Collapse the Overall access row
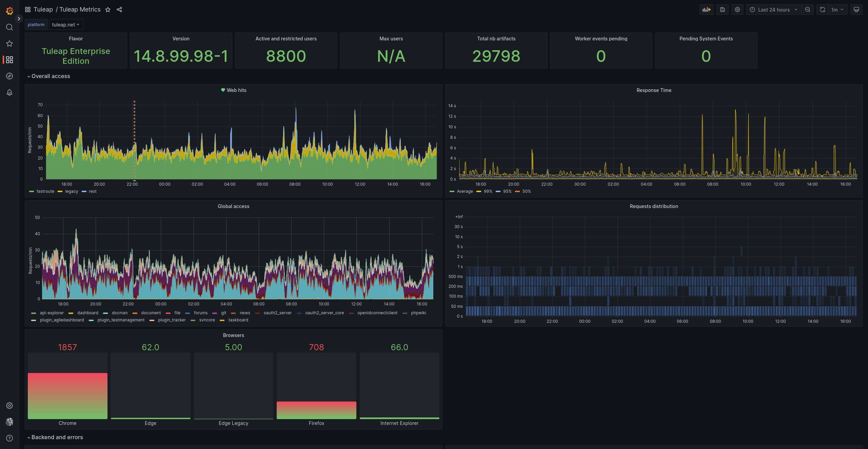Viewport: 868px width, 449px height. coord(51,76)
